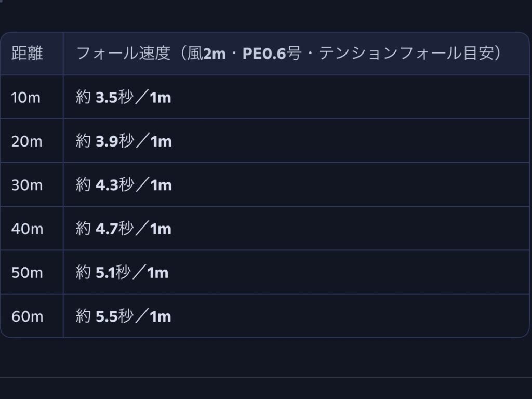Click the bold 1m unit after 3.5秒
Screen dimensions: 532x399
[161, 97]
